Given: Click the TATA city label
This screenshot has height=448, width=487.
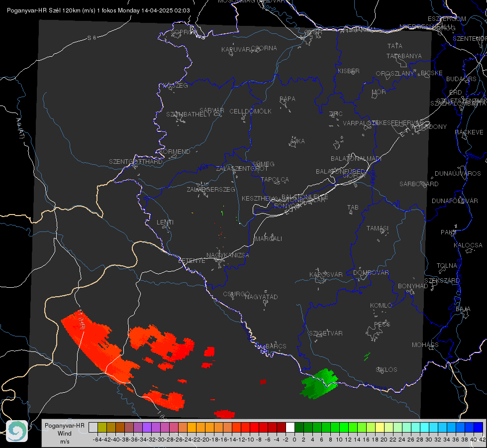Looking at the screenshot, I should (x=395, y=46).
